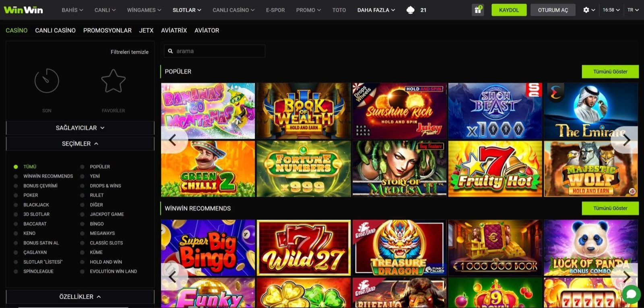Select the MEGAWAYS filter option
This screenshot has width=644, height=308.
(x=97, y=234)
